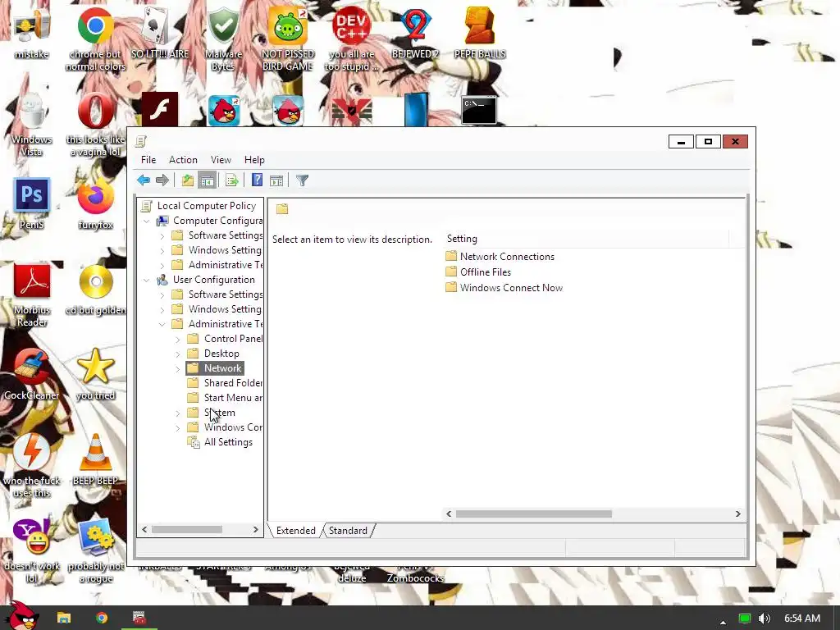Click the tree pane's scroll-right arrow

pyautogui.click(x=256, y=529)
